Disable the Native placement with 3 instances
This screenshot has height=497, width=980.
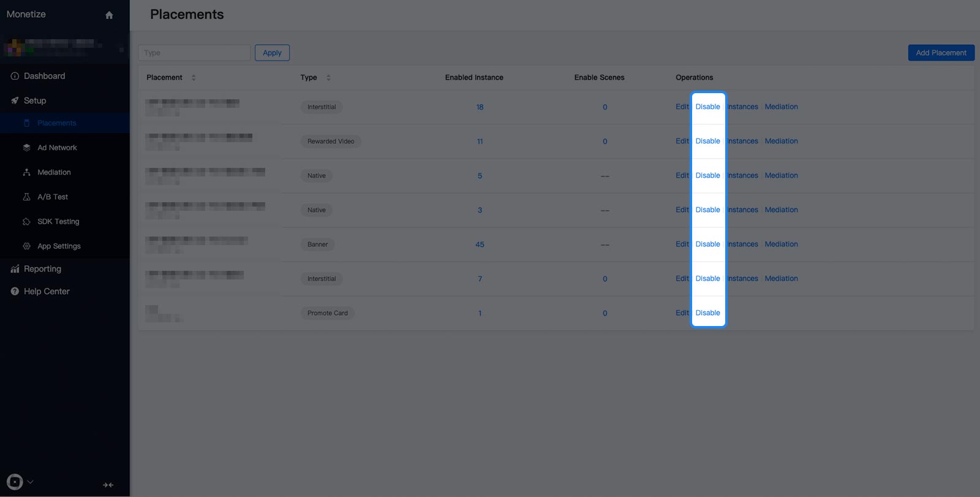pyautogui.click(x=707, y=210)
